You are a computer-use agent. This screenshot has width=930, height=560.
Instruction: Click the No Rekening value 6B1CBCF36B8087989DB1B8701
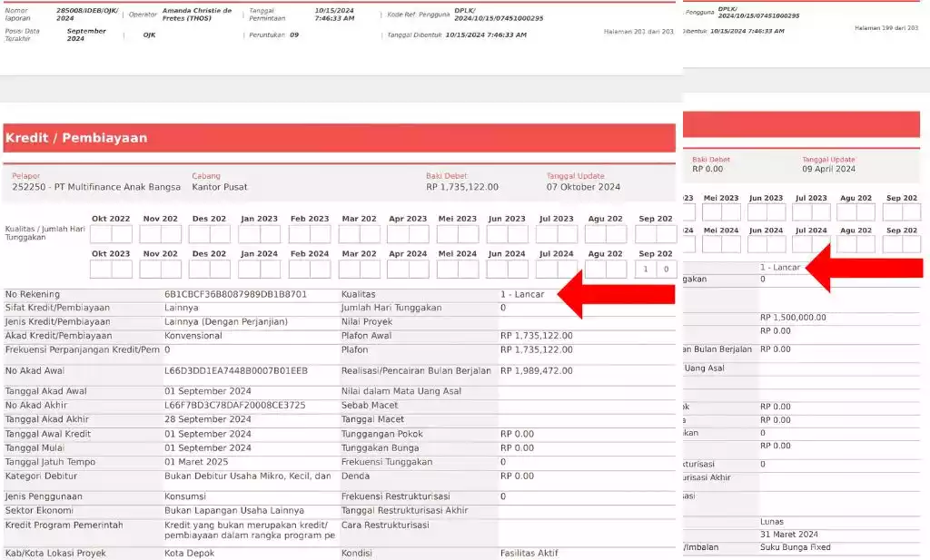click(235, 294)
